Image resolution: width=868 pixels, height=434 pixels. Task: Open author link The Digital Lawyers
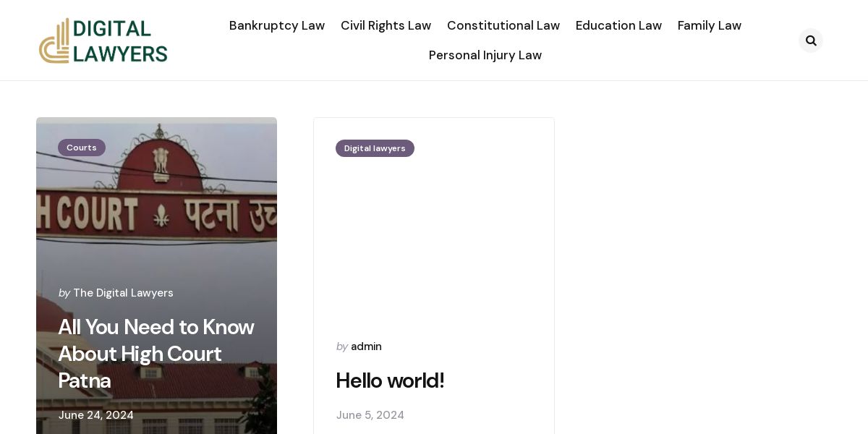click(123, 293)
